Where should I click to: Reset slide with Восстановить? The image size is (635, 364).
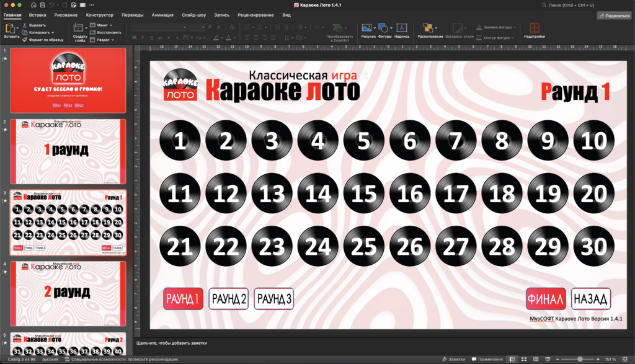[105, 32]
